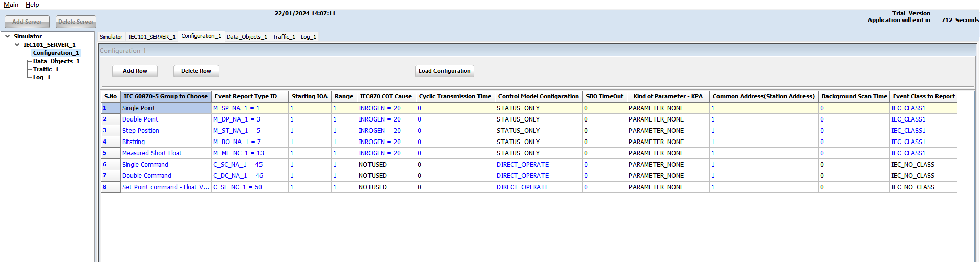980x262 pixels.
Task: Click the M_ST_NA_1 = 5 cell
Action: [250, 131]
